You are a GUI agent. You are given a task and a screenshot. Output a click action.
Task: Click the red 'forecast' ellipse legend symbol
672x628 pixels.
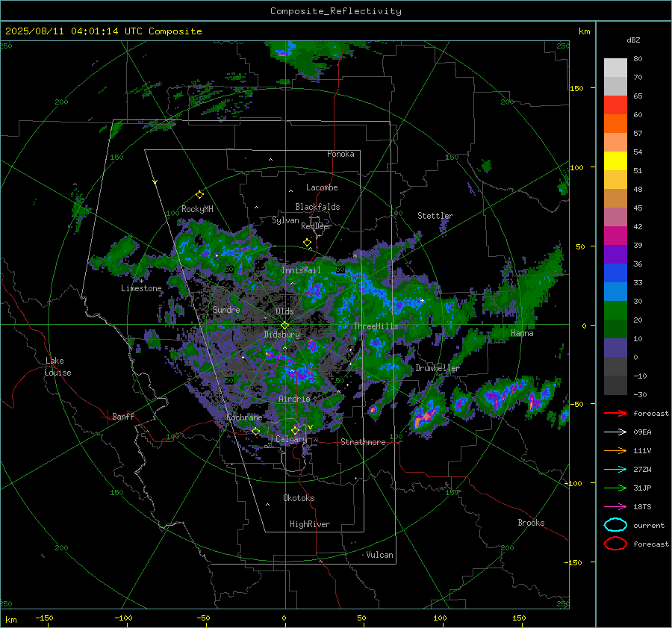[615, 544]
